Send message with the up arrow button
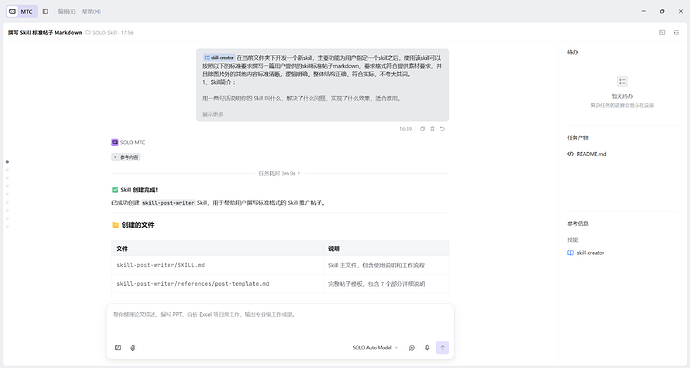 [442, 348]
